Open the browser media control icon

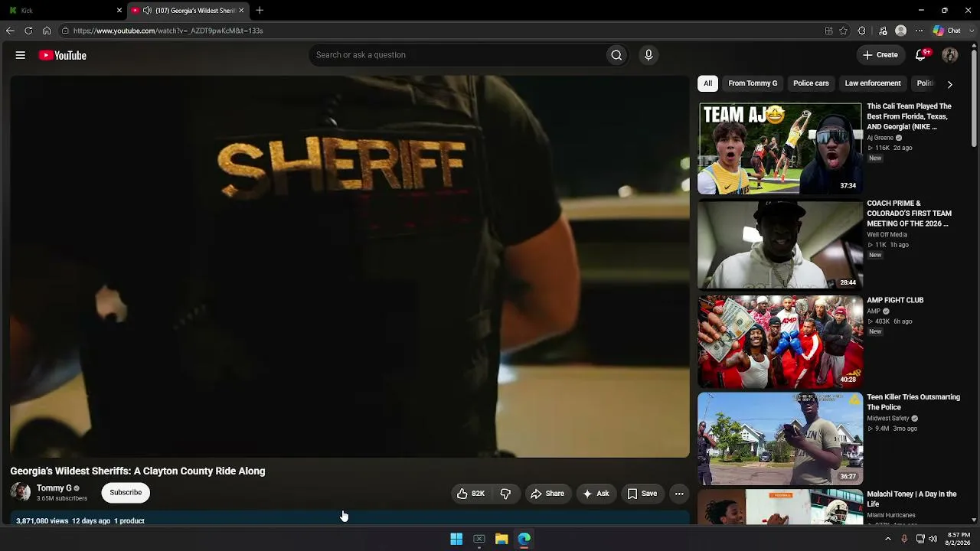pyautogui.click(x=883, y=31)
